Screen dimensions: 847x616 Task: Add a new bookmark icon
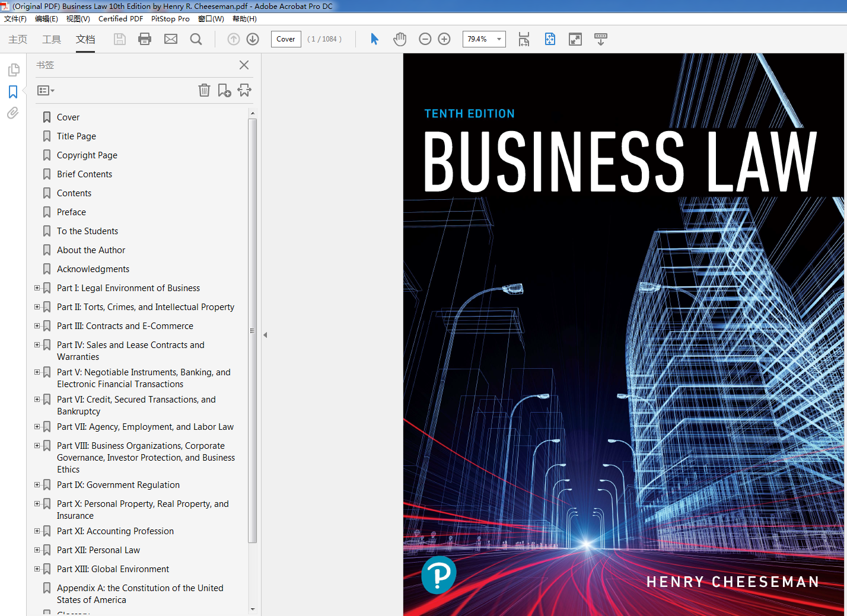[x=224, y=90]
